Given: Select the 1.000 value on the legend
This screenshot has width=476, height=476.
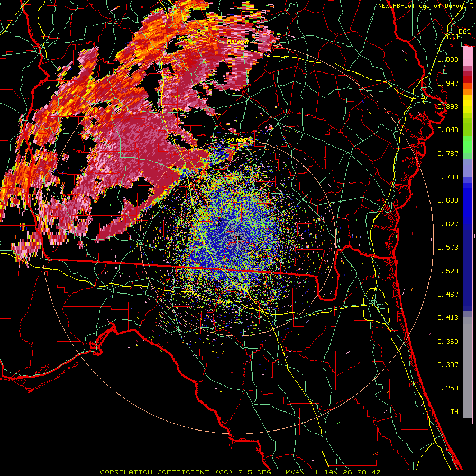Looking at the screenshot, I should pos(448,59).
